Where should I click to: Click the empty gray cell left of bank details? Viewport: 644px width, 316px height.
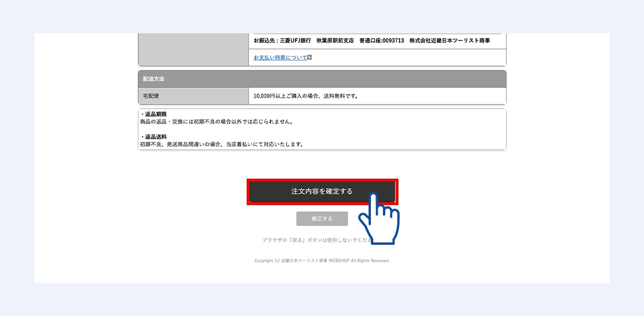[193, 49]
